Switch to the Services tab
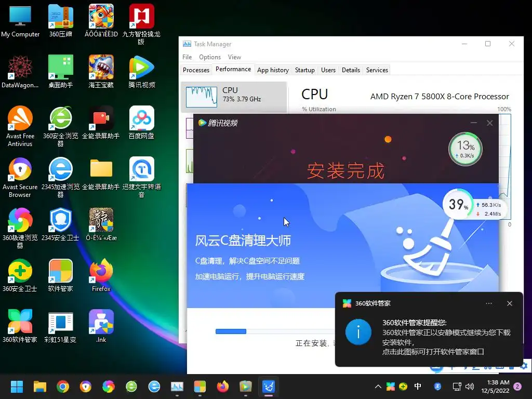Image resolution: width=532 pixels, height=399 pixels. coord(377,70)
